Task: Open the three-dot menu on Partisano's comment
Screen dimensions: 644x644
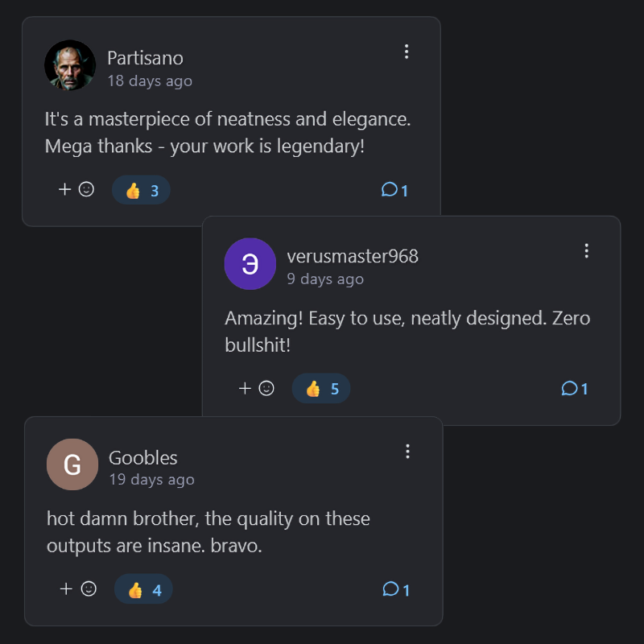Action: pos(407,52)
